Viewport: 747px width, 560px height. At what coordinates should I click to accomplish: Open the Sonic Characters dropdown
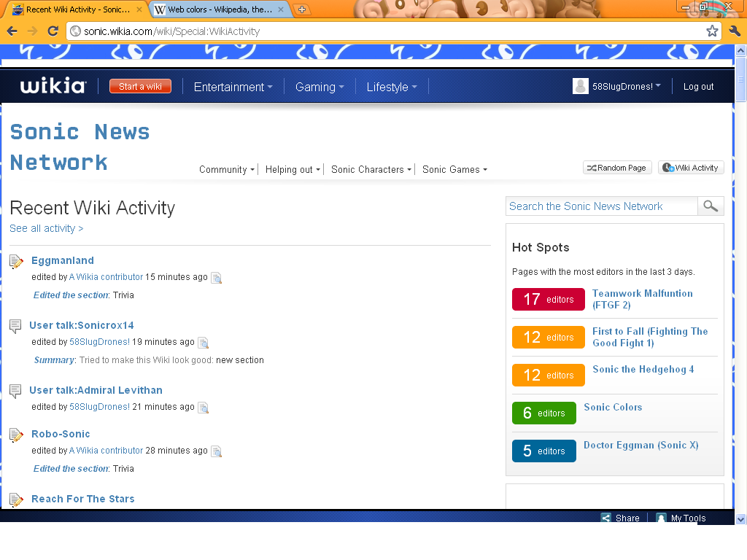tap(371, 169)
